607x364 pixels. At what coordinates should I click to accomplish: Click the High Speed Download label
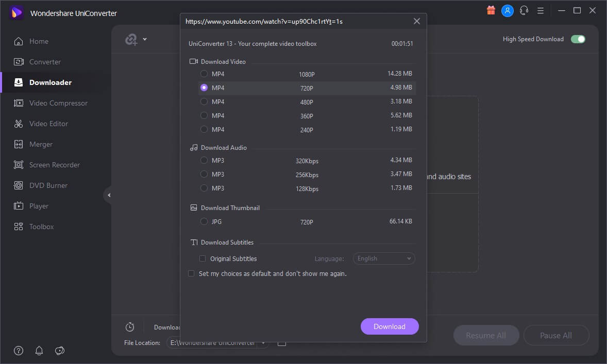(533, 39)
